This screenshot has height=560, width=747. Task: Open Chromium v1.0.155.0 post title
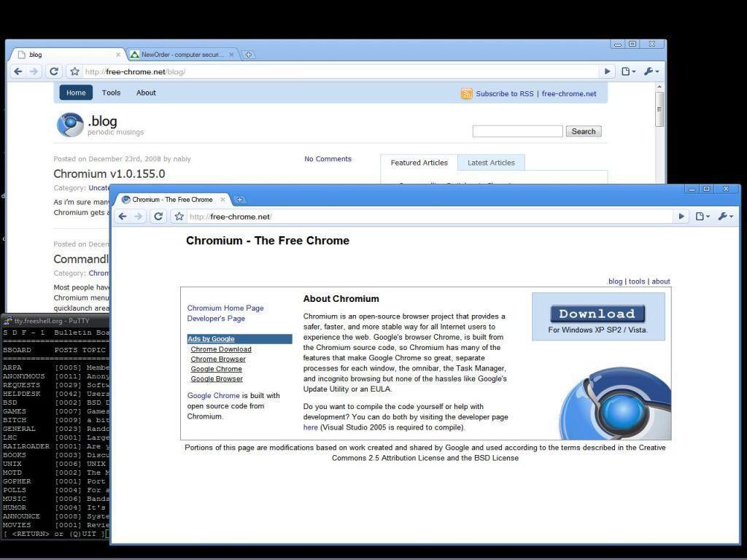(x=109, y=174)
